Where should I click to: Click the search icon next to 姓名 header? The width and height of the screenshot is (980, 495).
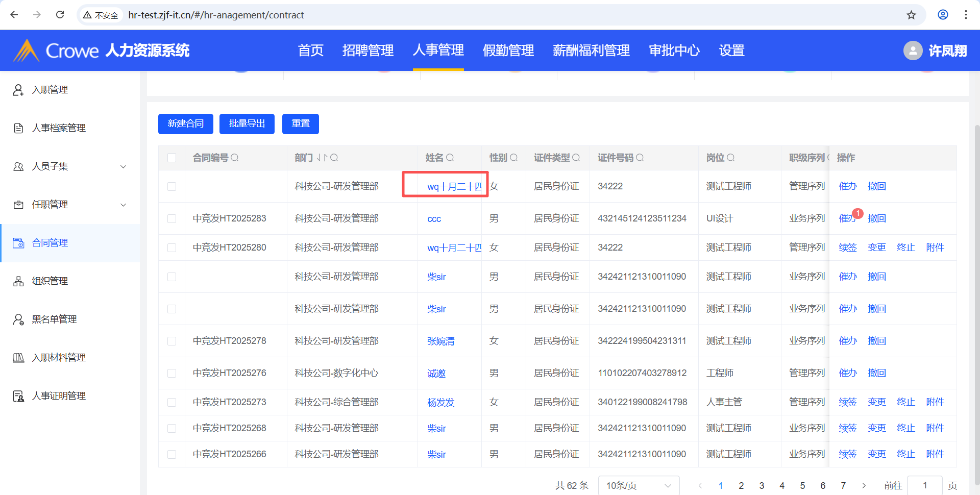point(450,158)
